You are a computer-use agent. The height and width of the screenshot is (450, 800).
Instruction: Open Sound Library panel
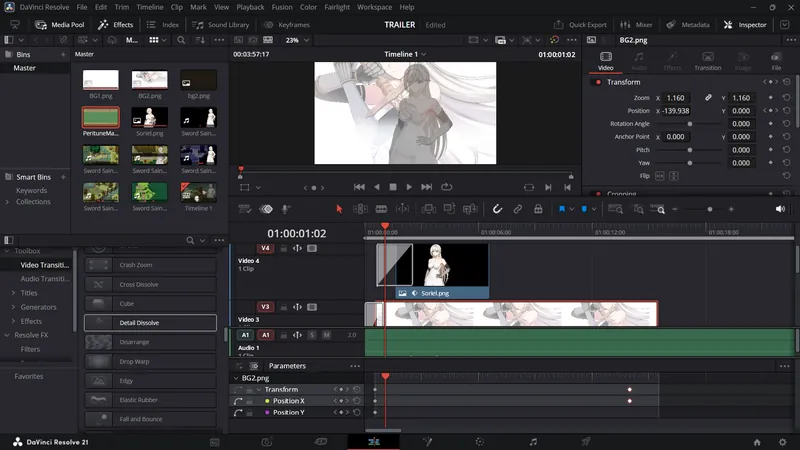(x=220, y=24)
